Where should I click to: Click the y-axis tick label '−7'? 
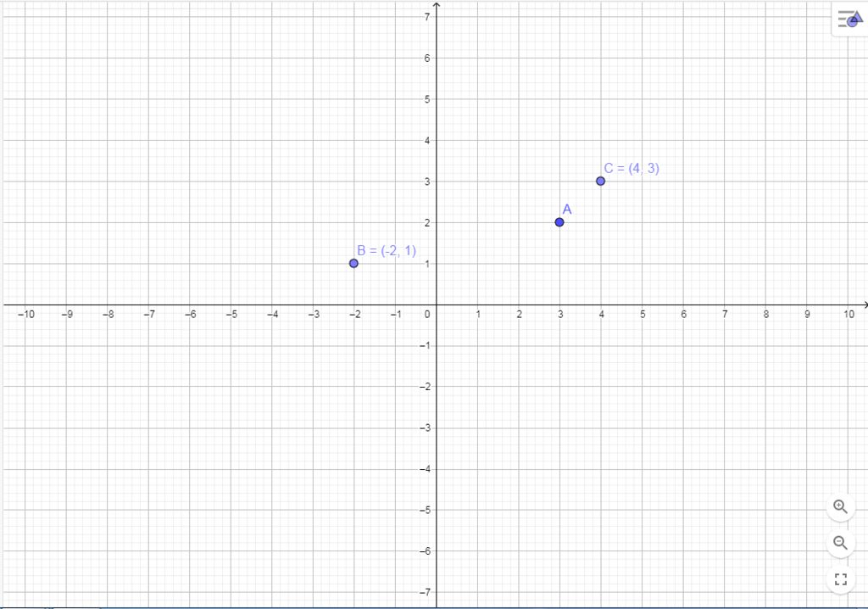(425, 592)
